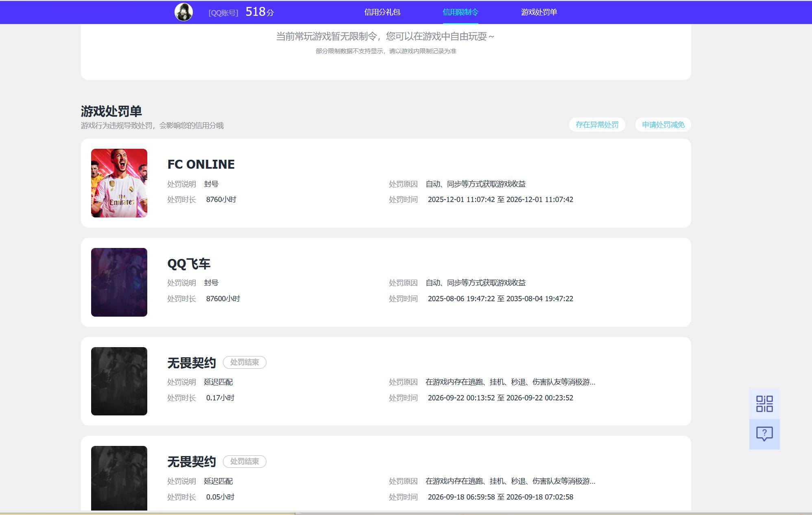Image resolution: width=812 pixels, height=515 pixels.
Task: Open the 信用分礼包 tab
Action: [382, 12]
